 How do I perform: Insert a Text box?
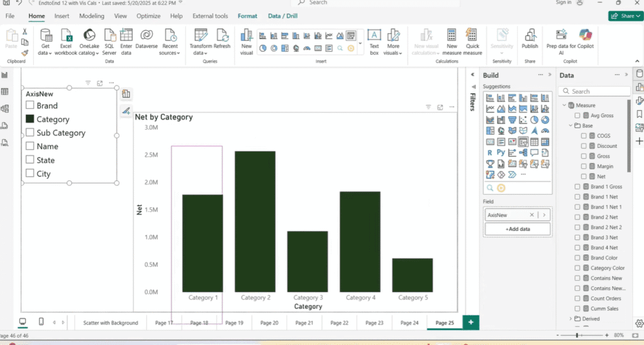click(x=374, y=42)
